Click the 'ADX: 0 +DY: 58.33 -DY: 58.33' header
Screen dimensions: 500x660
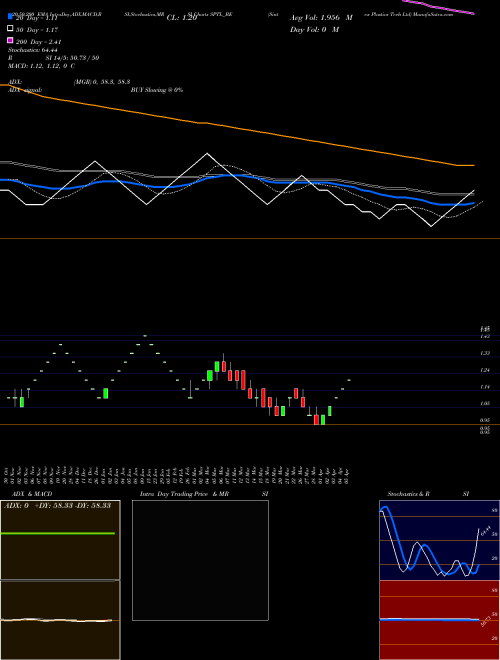(x=57, y=505)
